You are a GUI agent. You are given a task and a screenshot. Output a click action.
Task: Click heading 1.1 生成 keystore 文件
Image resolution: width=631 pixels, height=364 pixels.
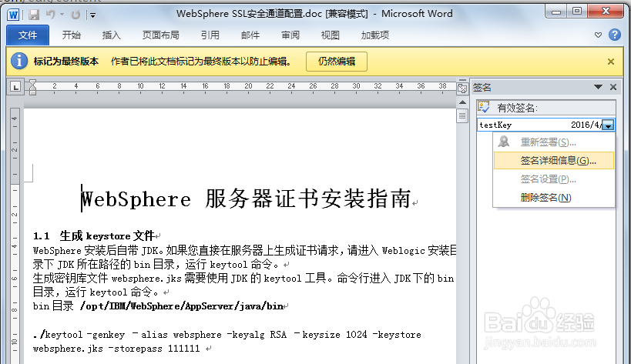(94, 235)
